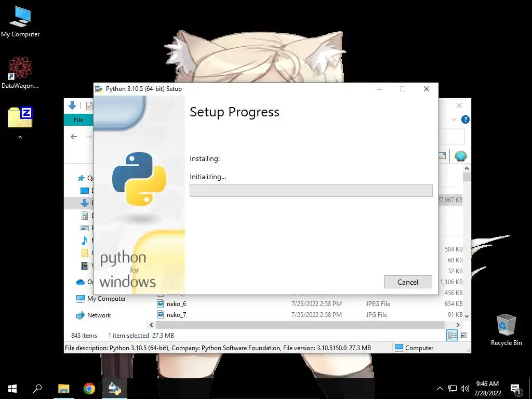
Task: Click the File Explorer search box
Action: click(451, 137)
